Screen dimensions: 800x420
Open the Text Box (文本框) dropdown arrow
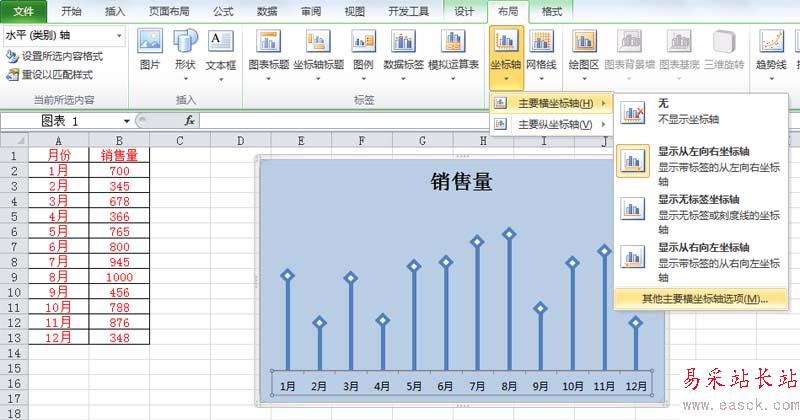[x=221, y=79]
